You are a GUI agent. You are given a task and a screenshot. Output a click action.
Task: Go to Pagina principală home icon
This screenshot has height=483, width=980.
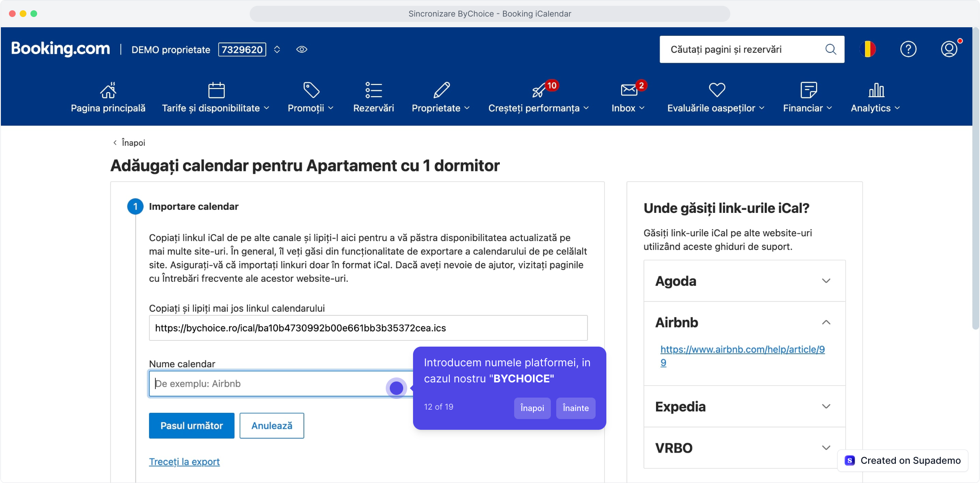pos(108,90)
